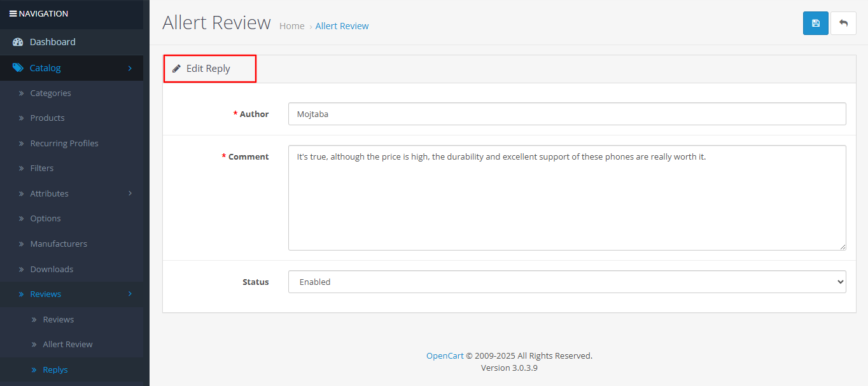Open Products in the sidebar
The height and width of the screenshot is (386, 868).
pos(47,118)
